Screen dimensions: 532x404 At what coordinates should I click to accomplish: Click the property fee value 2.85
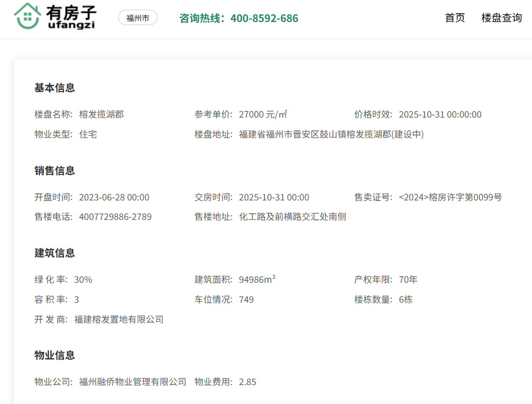(248, 382)
